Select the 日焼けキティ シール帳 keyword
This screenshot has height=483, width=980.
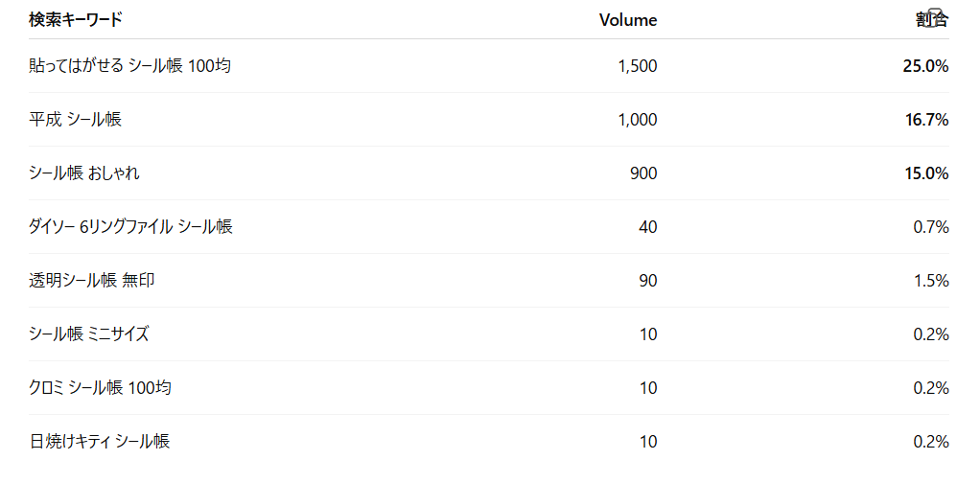(99, 442)
